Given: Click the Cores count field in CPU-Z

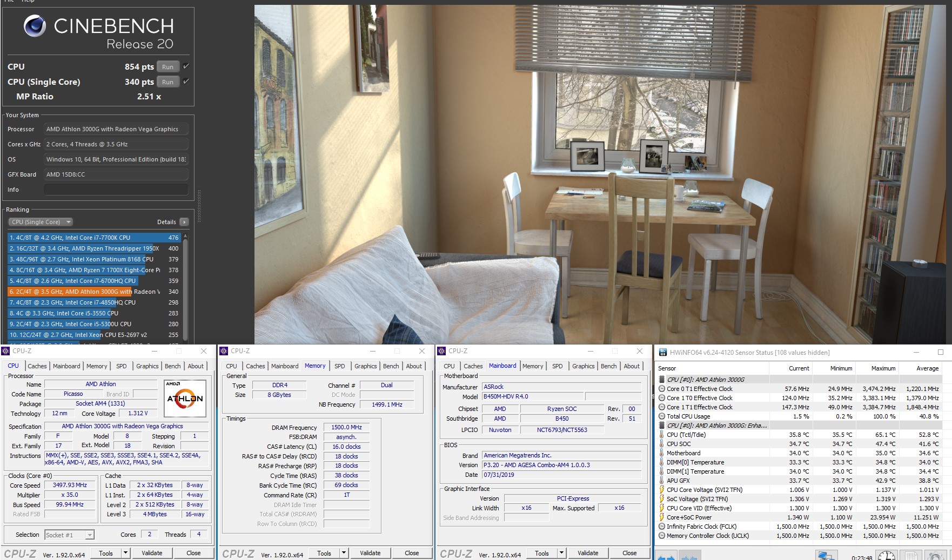Looking at the screenshot, I should [x=150, y=534].
